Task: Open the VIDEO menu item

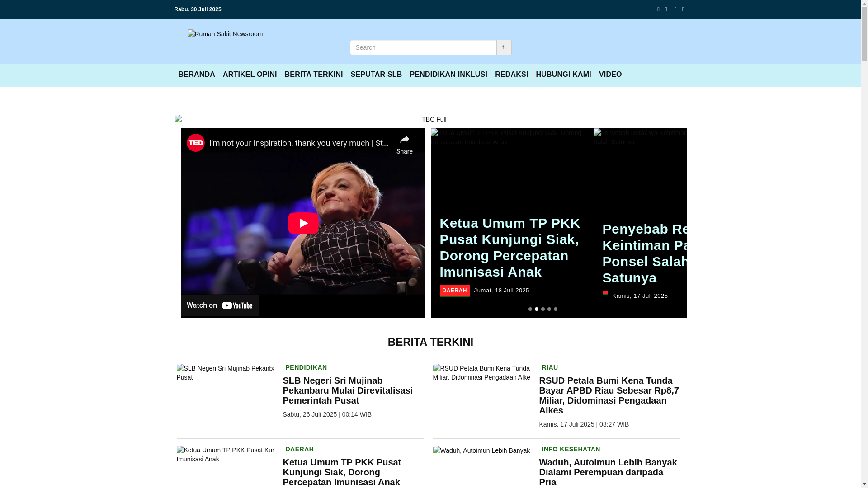Action: tap(610, 75)
